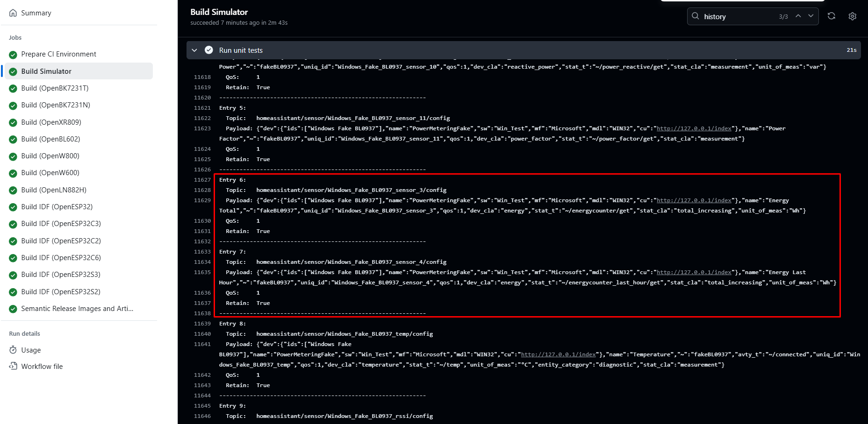
Task: Select the Build Simulator job
Action: 46,71
